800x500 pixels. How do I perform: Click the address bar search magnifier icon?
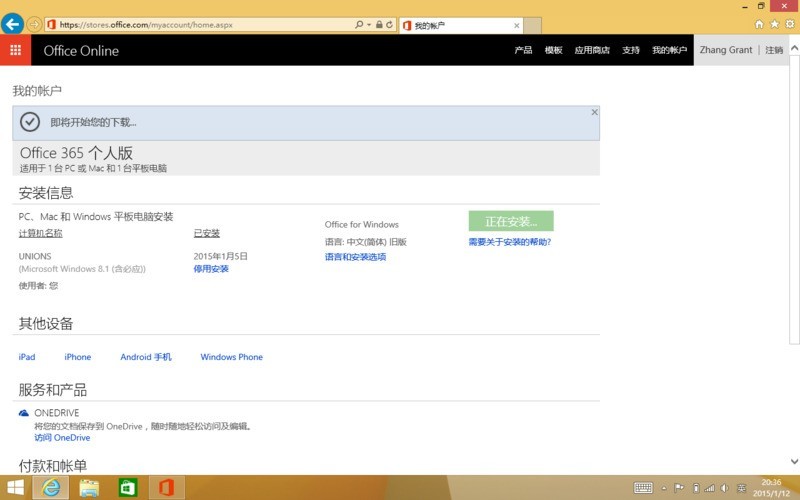click(359, 24)
